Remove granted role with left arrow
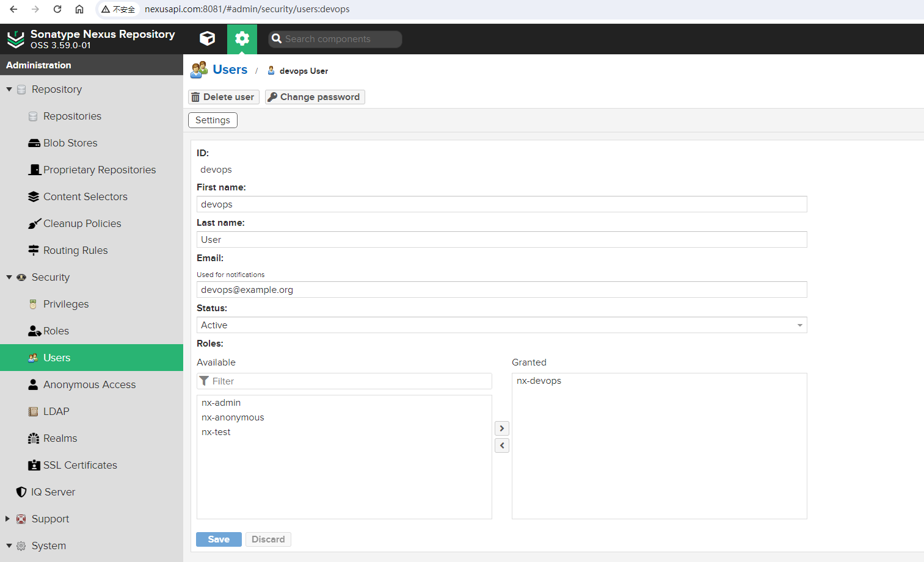Image resolution: width=924 pixels, height=562 pixels. 502,445
